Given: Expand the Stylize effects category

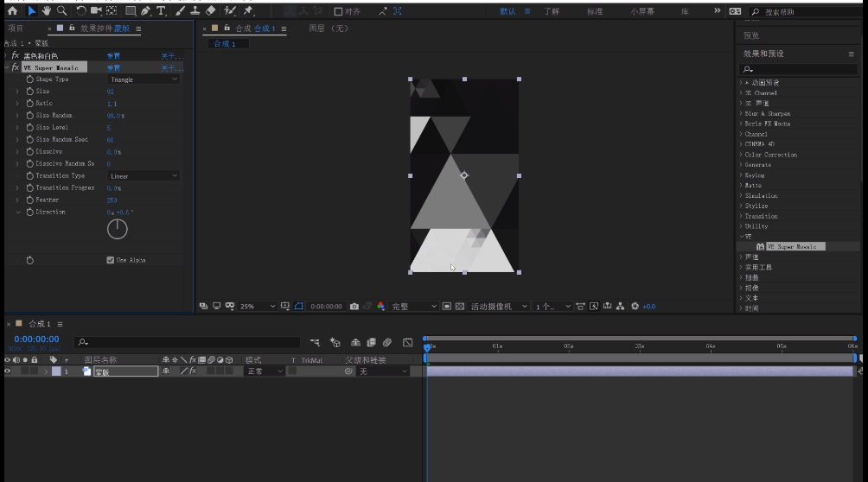Looking at the screenshot, I should (x=756, y=206).
